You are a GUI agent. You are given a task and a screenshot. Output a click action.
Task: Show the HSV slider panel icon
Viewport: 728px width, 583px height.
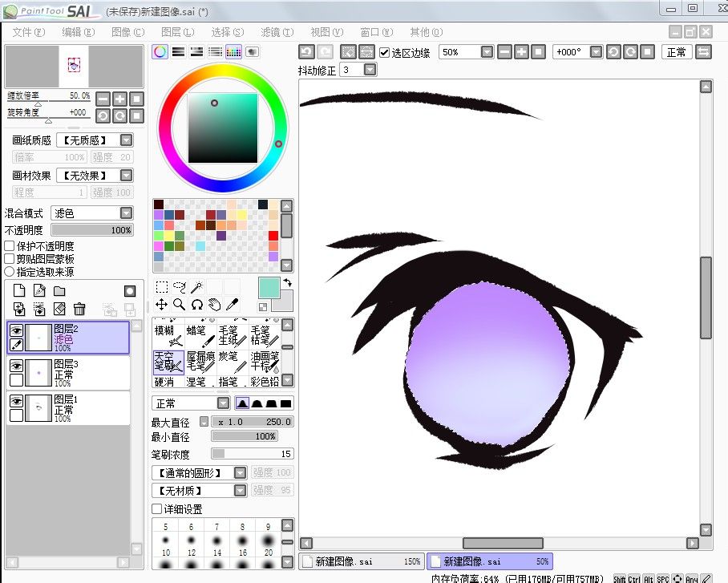197,51
